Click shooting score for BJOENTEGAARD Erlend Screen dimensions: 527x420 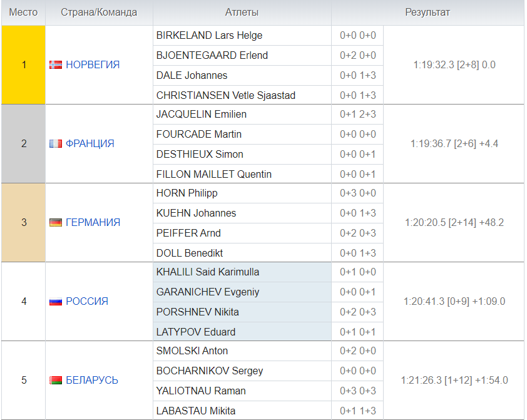(x=357, y=56)
